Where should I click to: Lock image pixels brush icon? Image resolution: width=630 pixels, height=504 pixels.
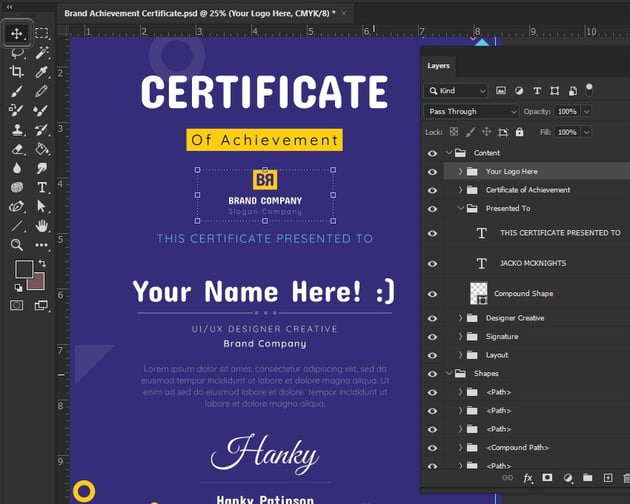[x=470, y=132]
